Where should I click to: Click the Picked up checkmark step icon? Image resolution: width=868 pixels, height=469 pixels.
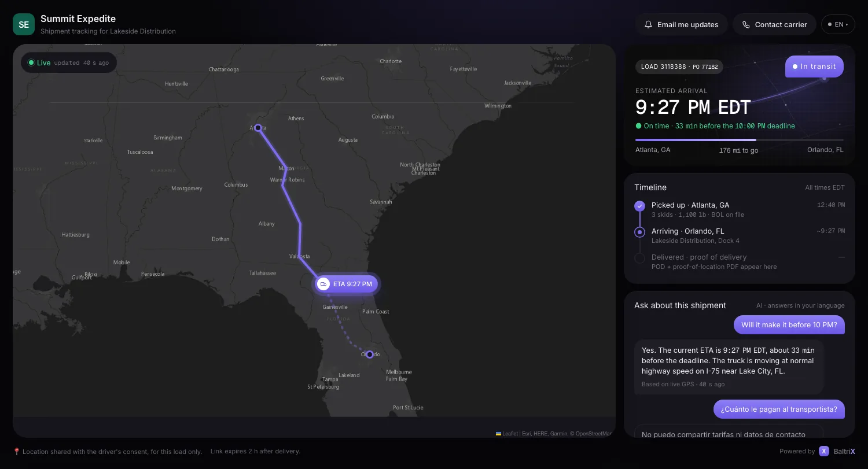[x=639, y=206]
